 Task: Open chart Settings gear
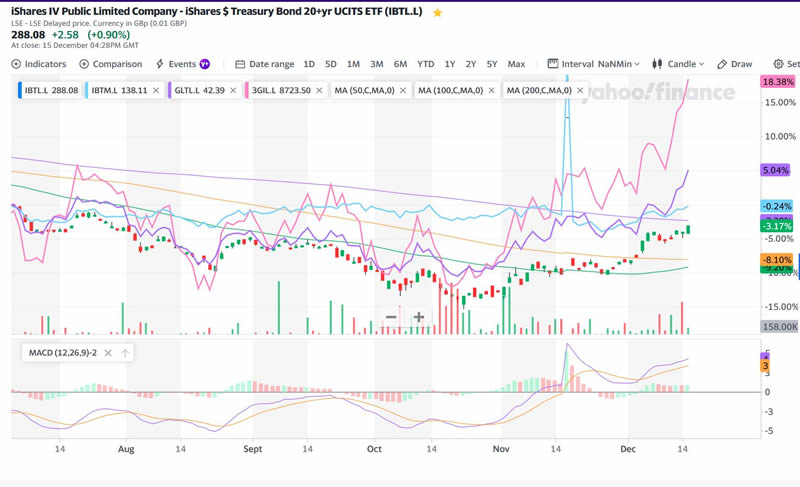click(779, 64)
